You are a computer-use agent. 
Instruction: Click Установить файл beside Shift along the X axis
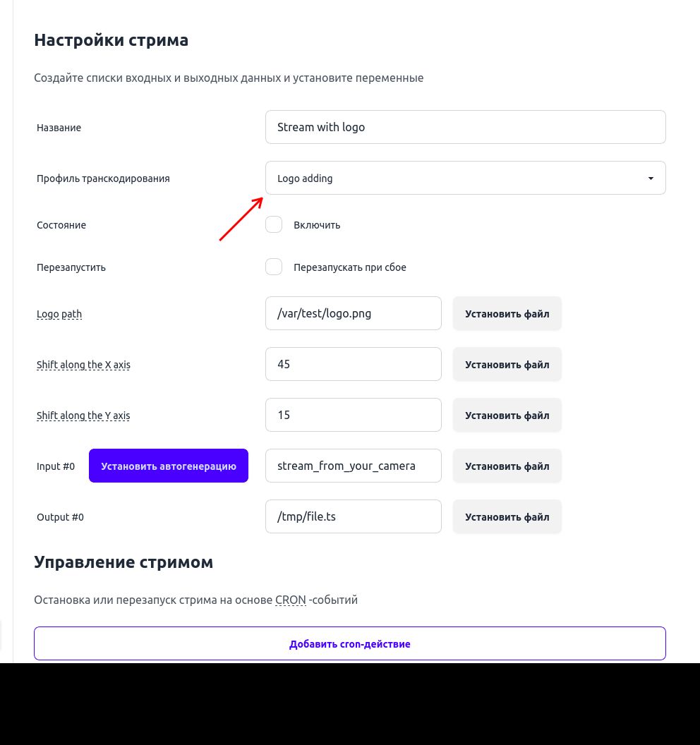coord(507,364)
